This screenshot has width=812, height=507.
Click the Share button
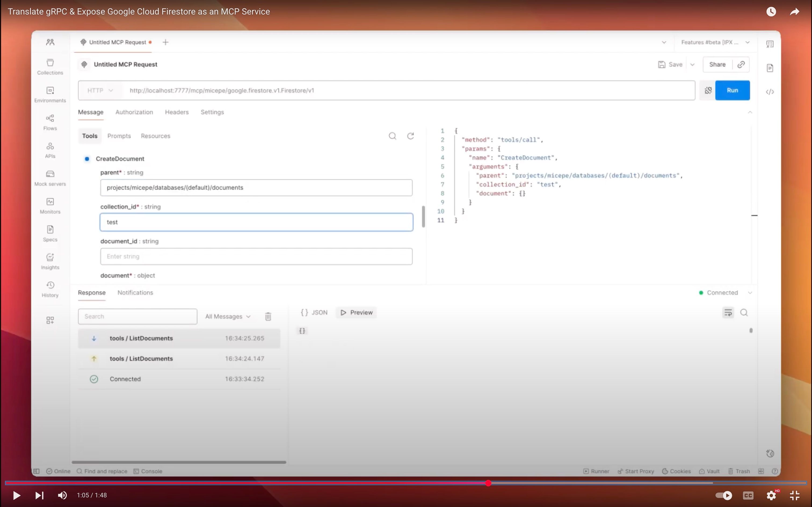[717, 64]
